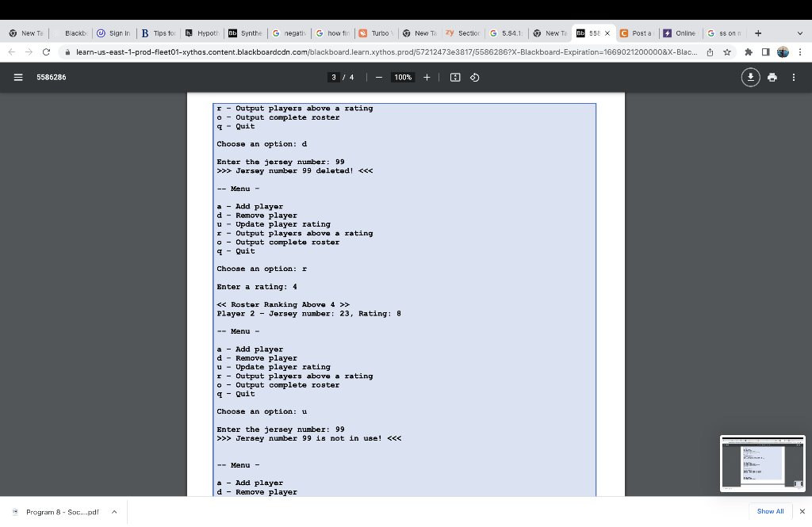
Task: Expand the Program 8 PDF download chevron
Action: (113, 512)
